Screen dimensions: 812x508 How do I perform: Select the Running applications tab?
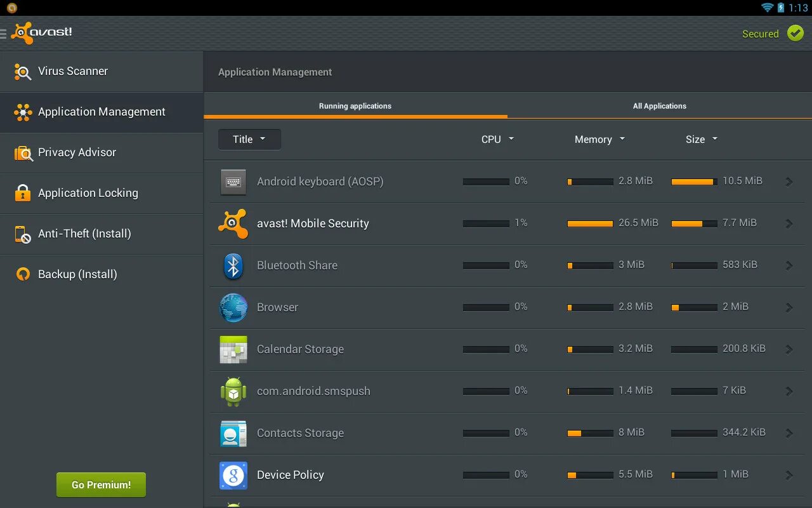point(355,106)
